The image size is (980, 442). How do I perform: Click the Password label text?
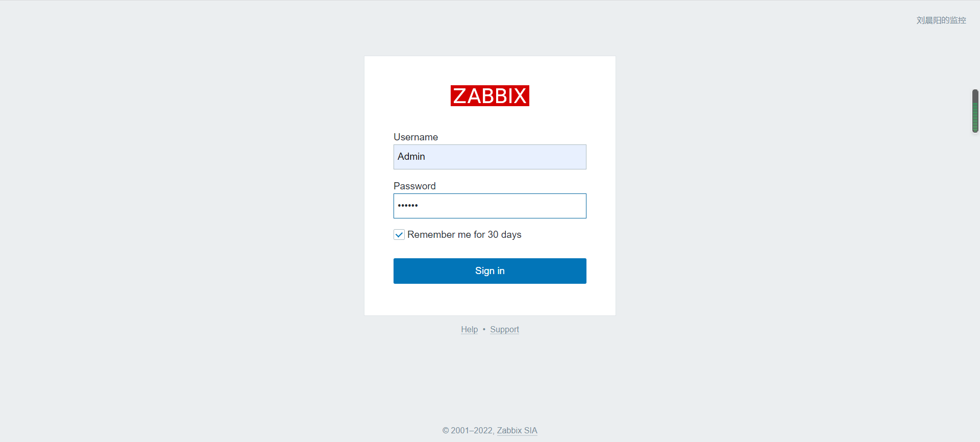(414, 186)
